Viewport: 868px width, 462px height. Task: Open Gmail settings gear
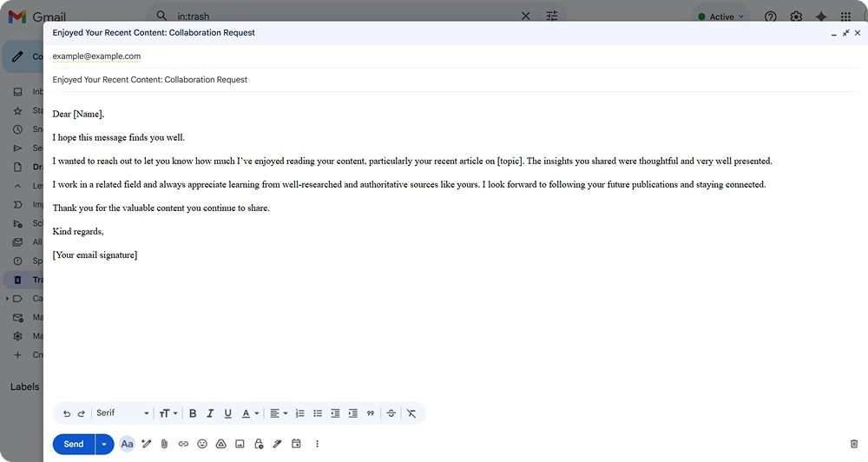pos(796,16)
